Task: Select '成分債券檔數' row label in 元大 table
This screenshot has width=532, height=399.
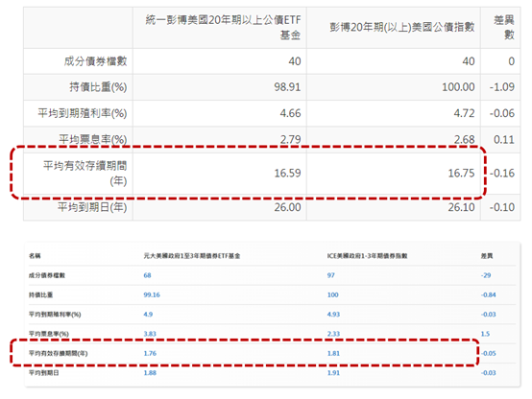Action: coord(47,275)
